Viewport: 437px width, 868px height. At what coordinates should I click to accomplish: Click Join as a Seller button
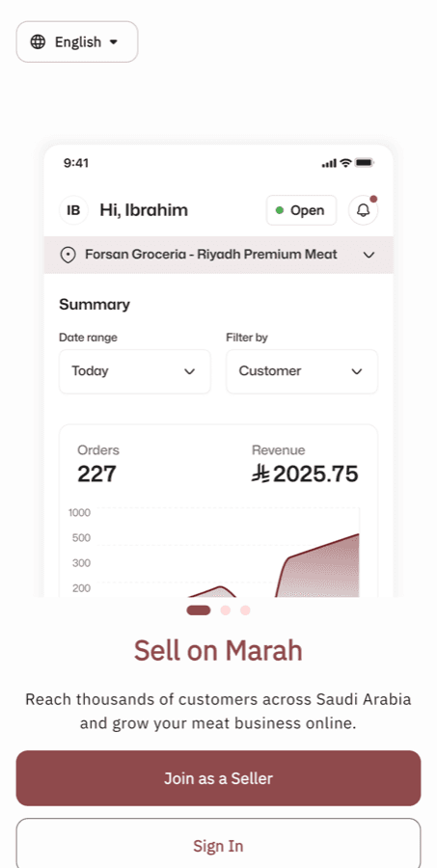click(218, 778)
